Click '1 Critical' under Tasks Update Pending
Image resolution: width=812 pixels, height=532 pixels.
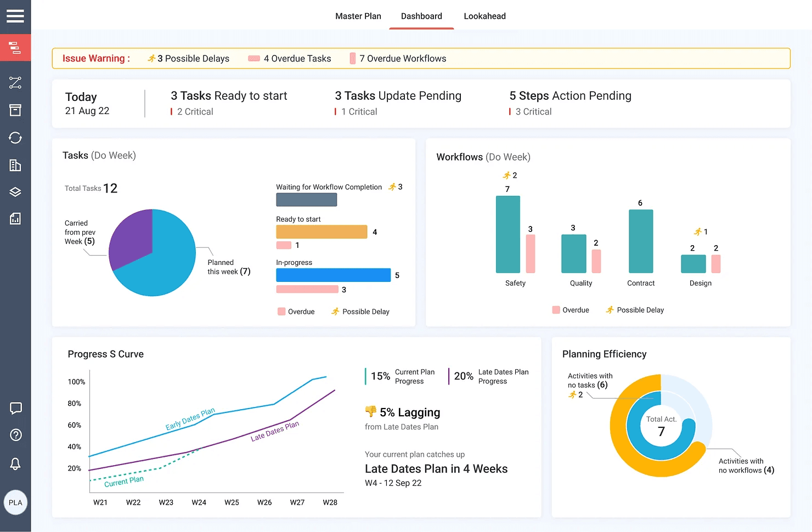click(x=359, y=112)
